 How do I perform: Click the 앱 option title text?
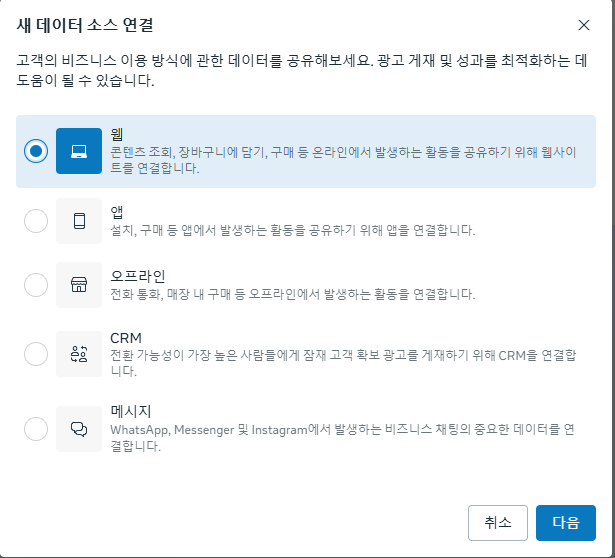[117, 212]
